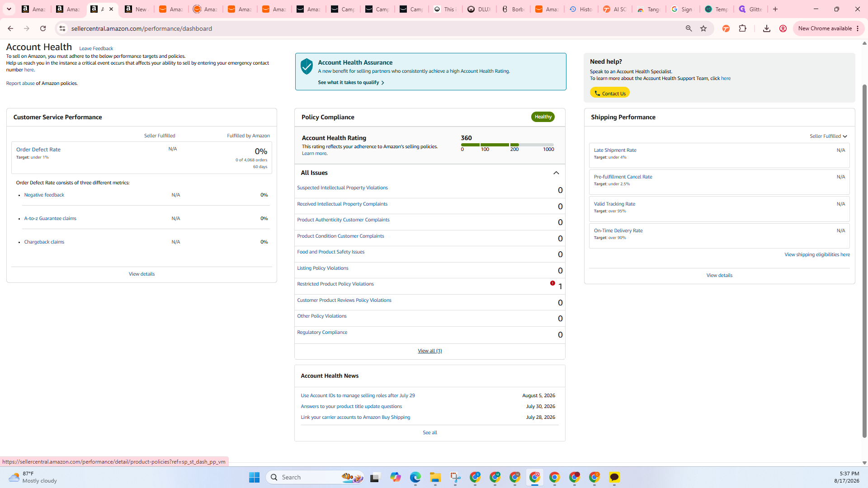Open the tab search dropdown arrow
The image size is (868, 488).
(9, 9)
